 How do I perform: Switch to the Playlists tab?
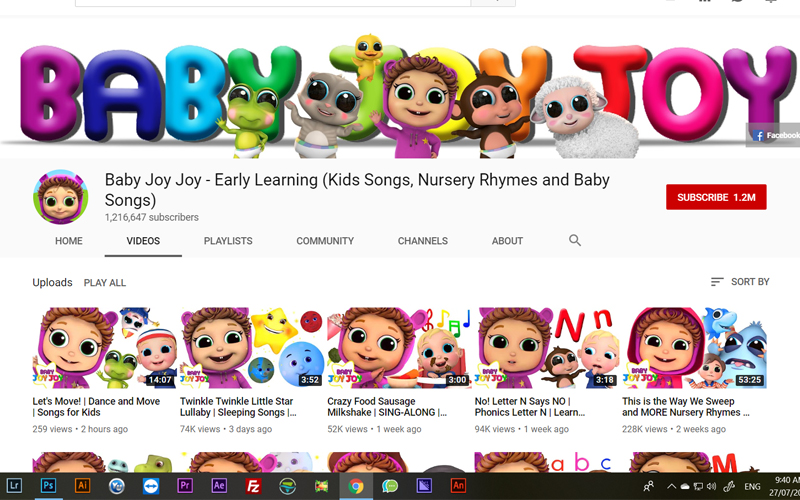point(228,241)
